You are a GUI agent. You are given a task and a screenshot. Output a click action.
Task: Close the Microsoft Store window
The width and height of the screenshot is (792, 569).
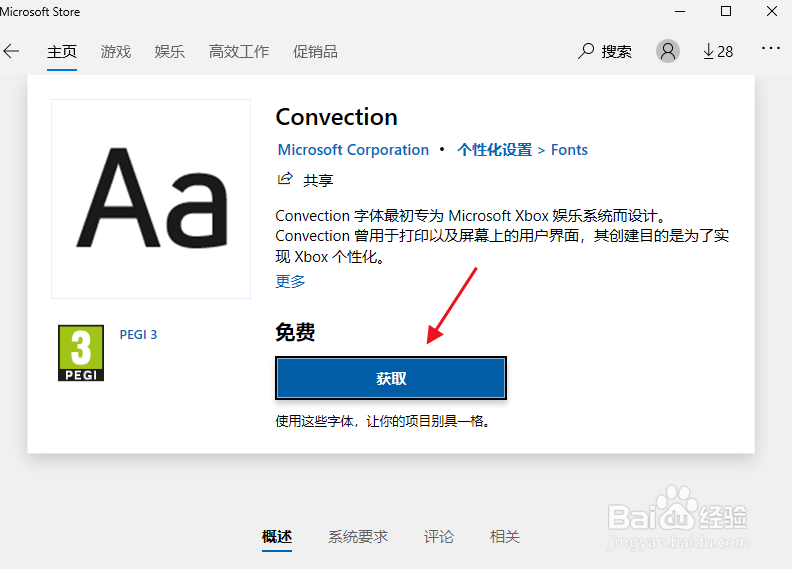click(x=772, y=11)
